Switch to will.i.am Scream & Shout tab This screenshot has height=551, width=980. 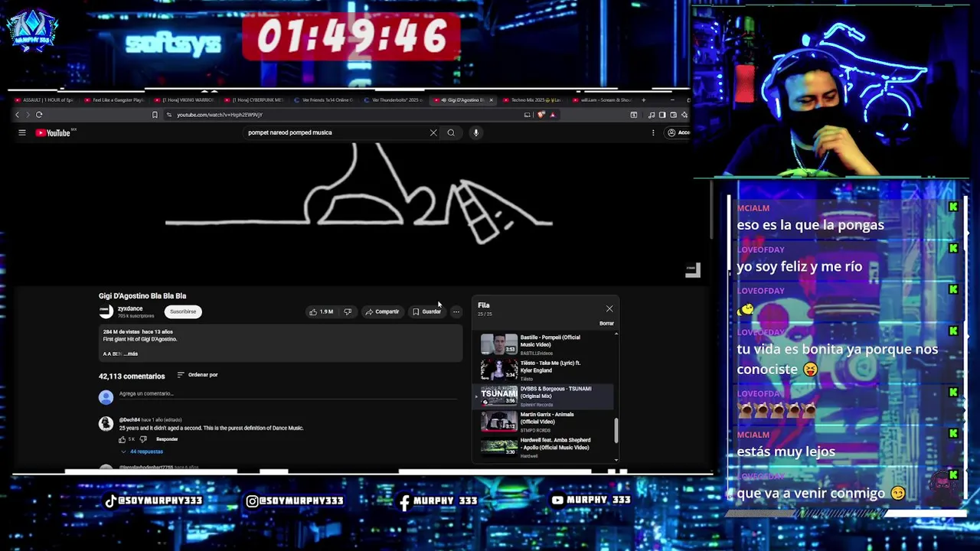tap(603, 100)
